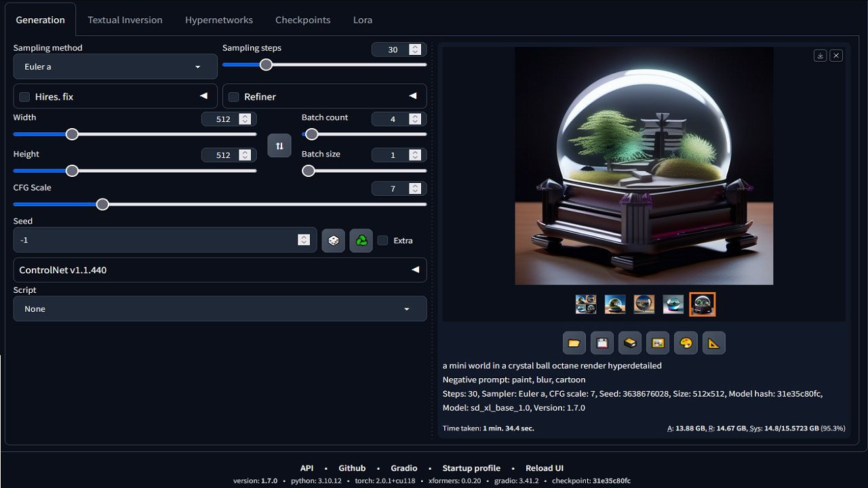Randomize the seed with the dice icon
Screen dimensions: 868x488
[333, 240]
